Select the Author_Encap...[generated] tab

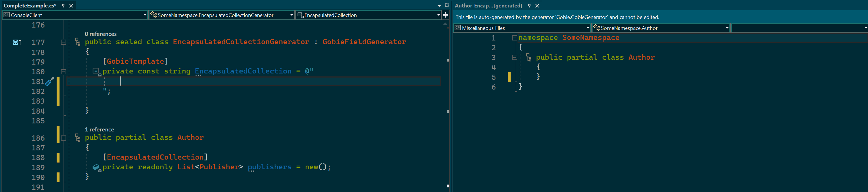coord(488,6)
